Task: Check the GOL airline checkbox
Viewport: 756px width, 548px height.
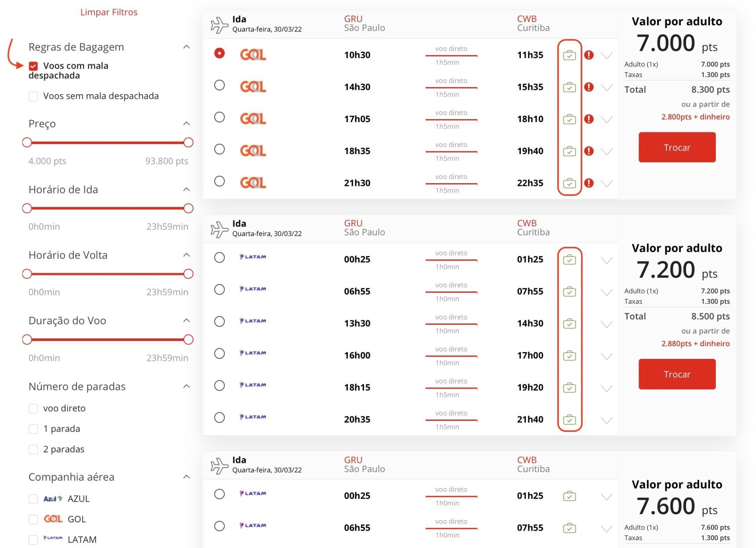Action: pyautogui.click(x=33, y=520)
